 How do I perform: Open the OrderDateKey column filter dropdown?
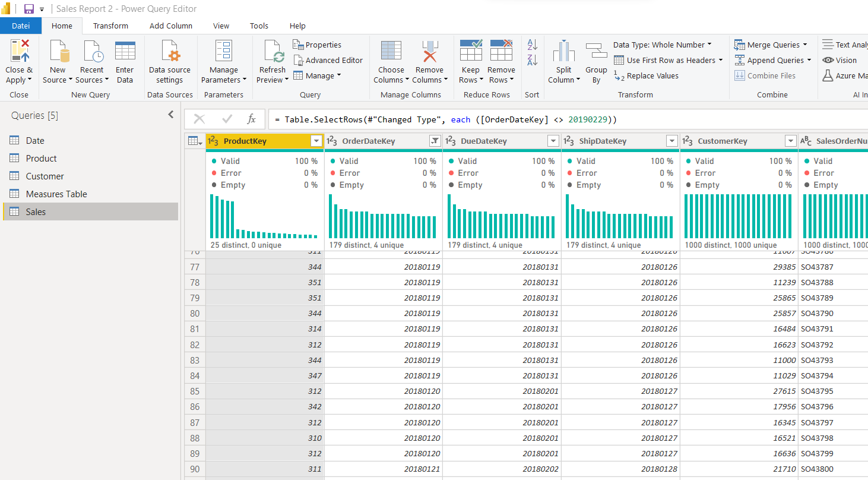(x=435, y=141)
